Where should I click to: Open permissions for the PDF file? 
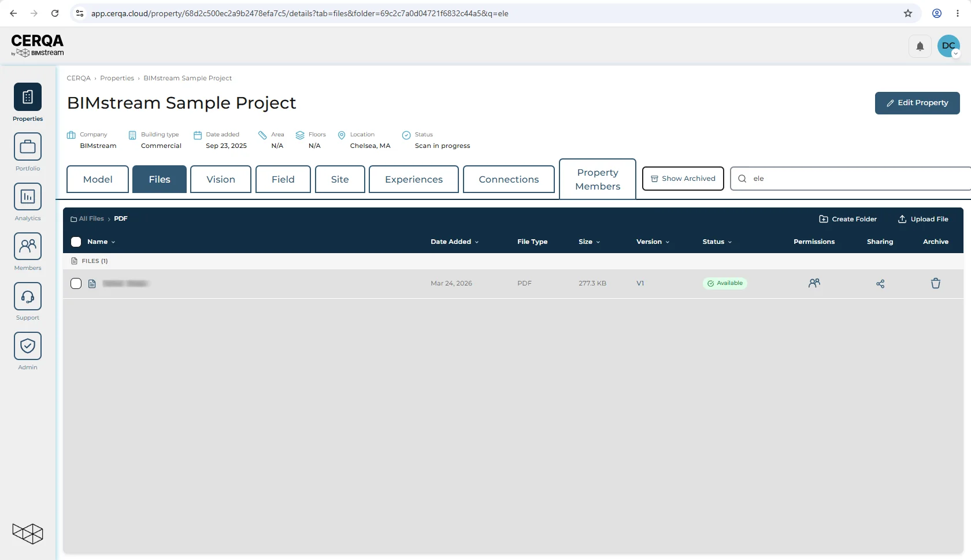point(814,283)
